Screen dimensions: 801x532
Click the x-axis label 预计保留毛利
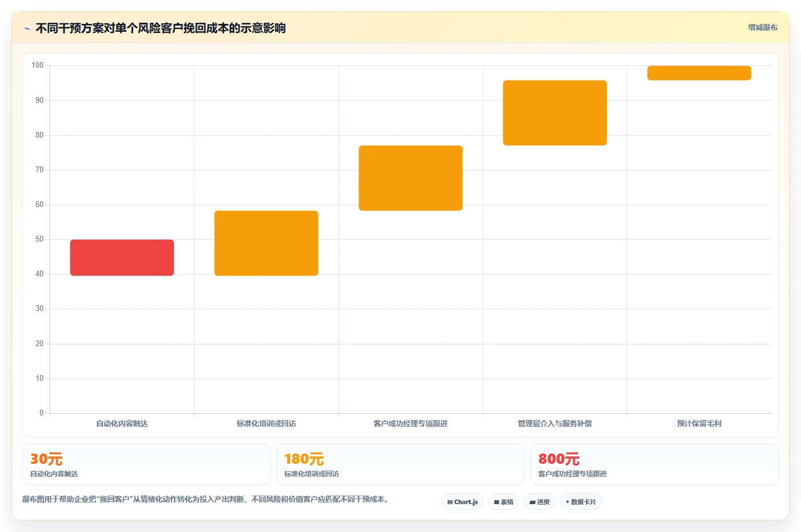699,423
